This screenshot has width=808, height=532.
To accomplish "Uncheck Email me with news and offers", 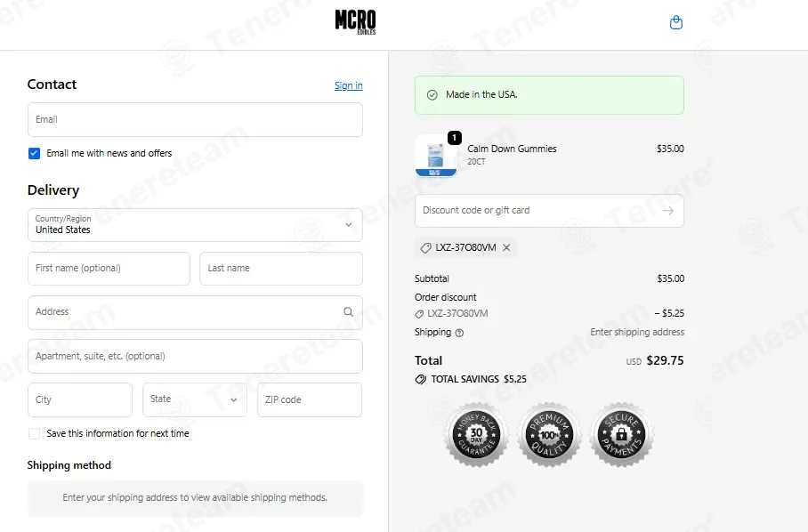I will click(34, 154).
